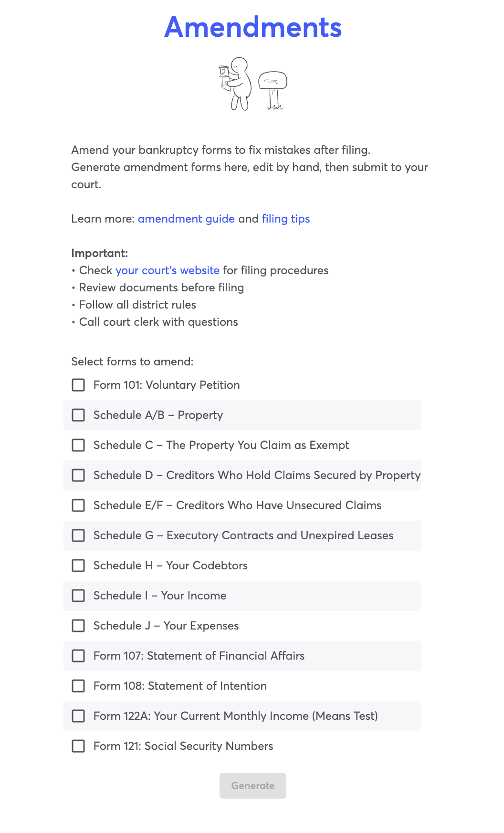The width and height of the screenshot is (504, 833).
Task: Tick the Schedule J Your Expenses checkbox
Action: coord(78,626)
